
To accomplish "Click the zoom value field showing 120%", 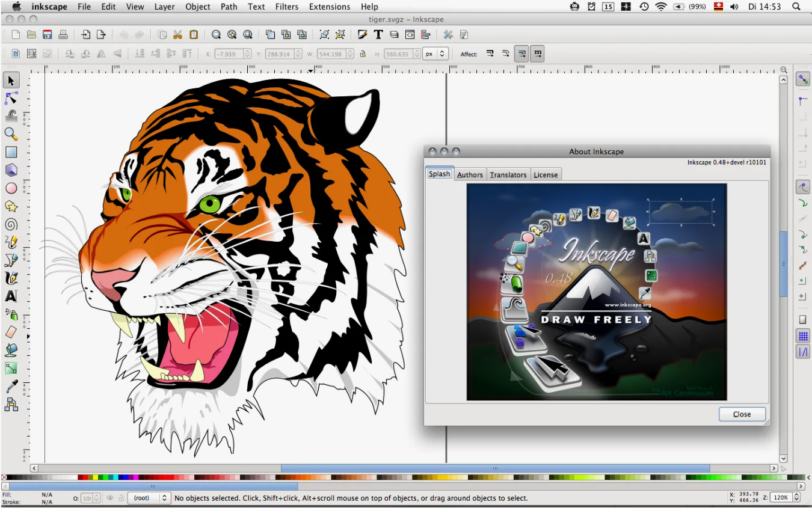I will (x=781, y=498).
